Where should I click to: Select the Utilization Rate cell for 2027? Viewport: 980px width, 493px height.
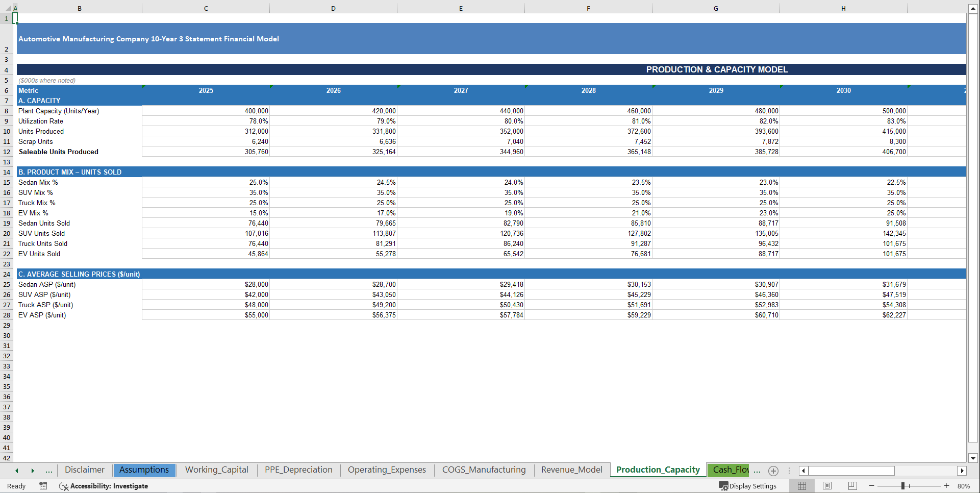(461, 121)
